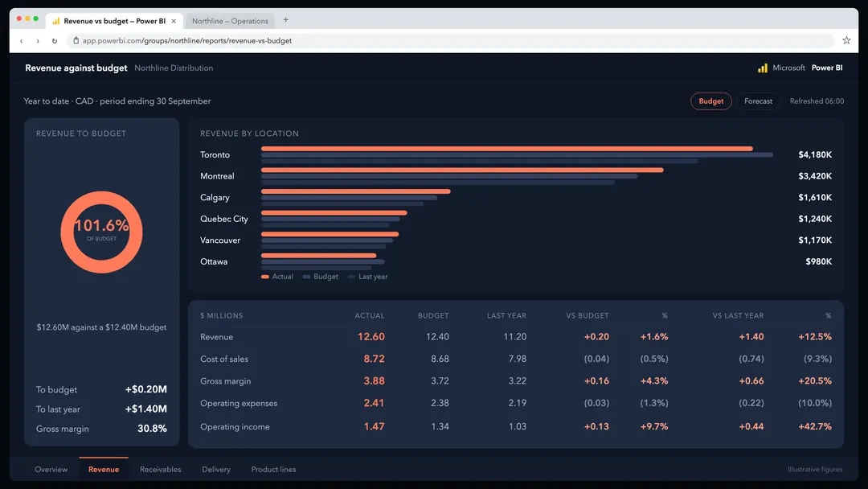Reload the page with the refresh icon
The height and width of the screenshot is (489, 868).
point(55,41)
